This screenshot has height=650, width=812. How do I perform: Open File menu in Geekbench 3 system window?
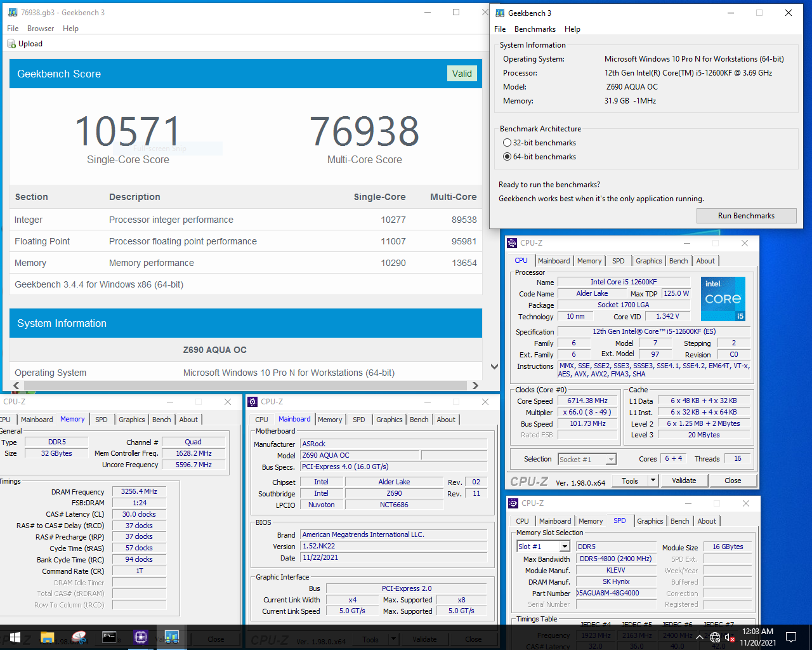tap(500, 29)
